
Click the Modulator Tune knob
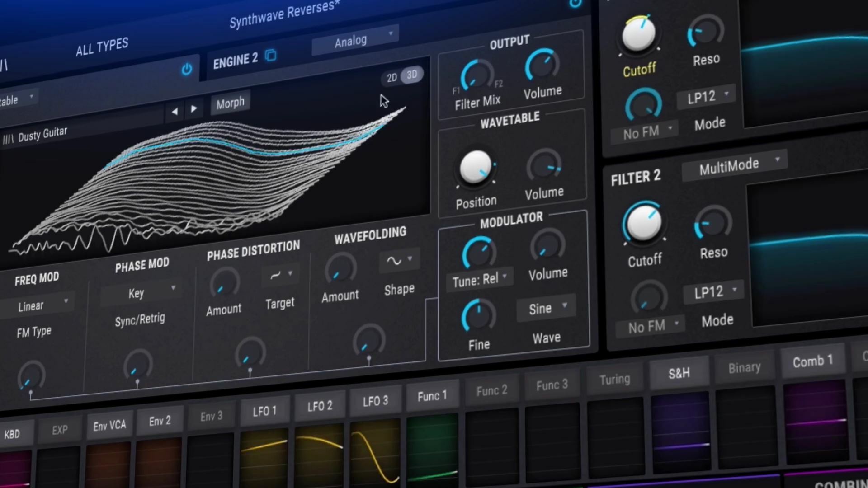[479, 253]
